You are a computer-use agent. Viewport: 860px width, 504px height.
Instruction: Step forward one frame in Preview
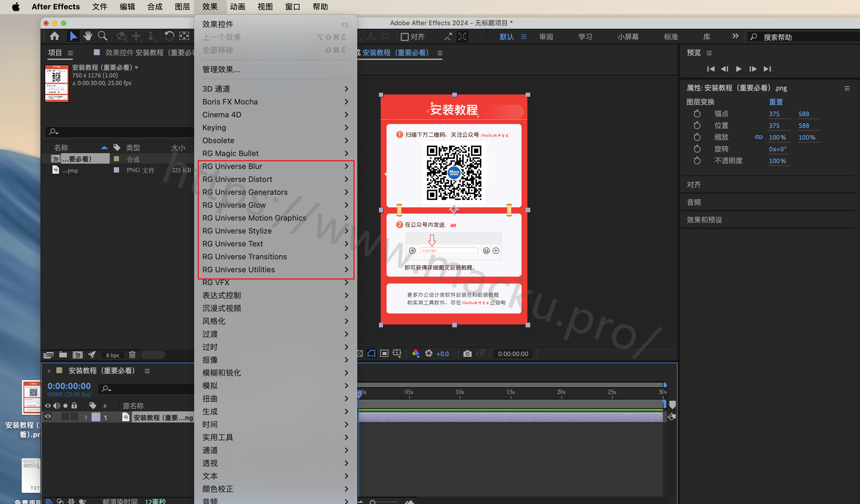point(753,69)
